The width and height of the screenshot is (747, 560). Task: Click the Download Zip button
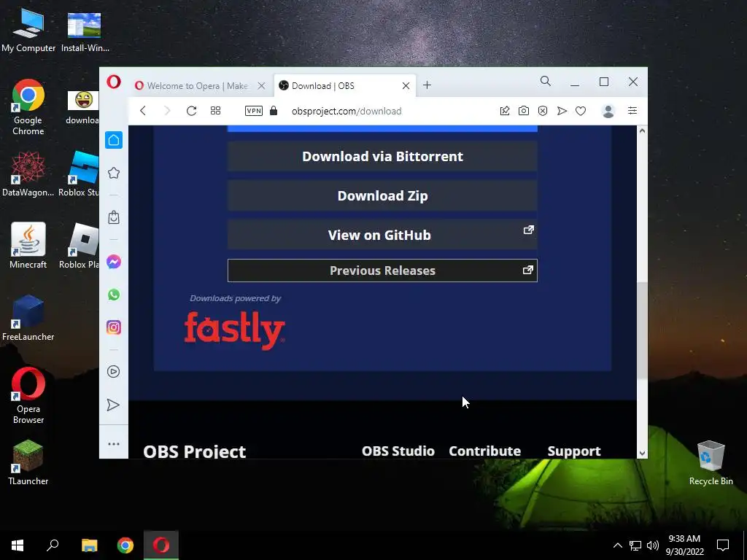point(382,195)
